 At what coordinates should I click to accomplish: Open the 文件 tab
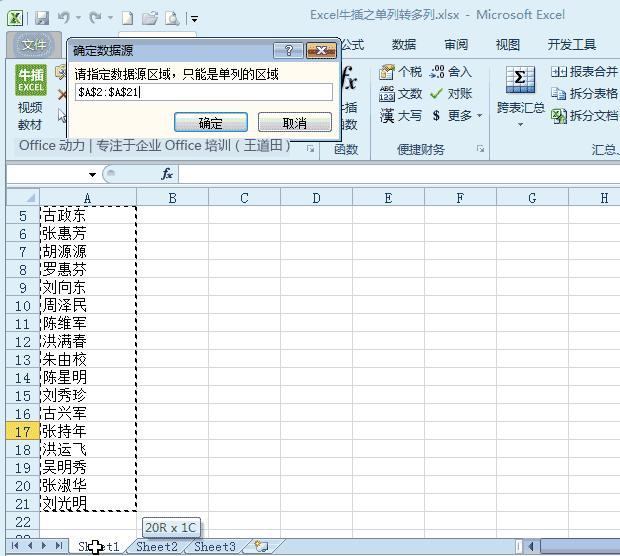click(34, 45)
